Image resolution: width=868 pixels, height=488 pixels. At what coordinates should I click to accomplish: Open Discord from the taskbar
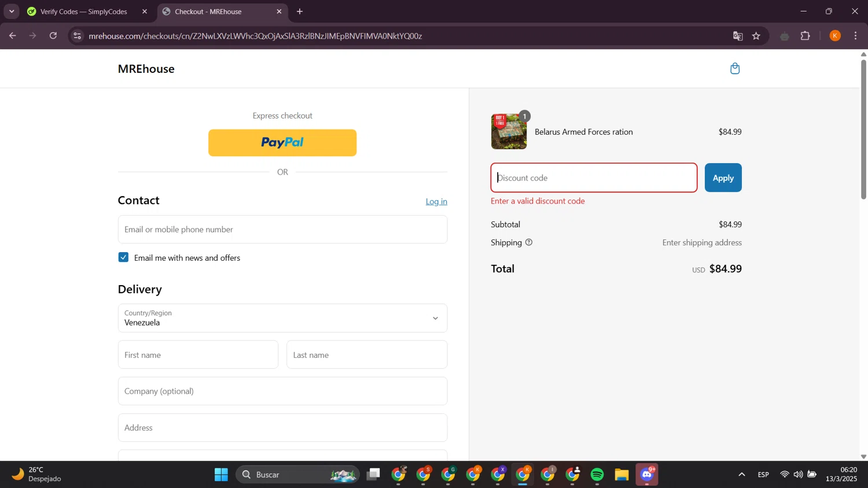point(647,475)
